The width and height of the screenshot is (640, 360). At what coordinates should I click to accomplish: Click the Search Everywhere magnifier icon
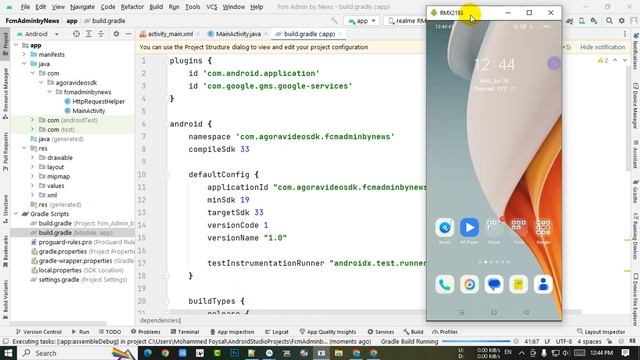click(609, 20)
